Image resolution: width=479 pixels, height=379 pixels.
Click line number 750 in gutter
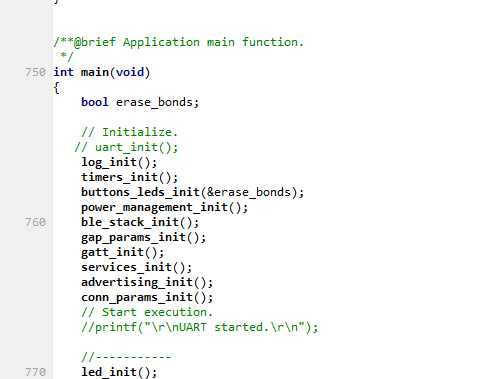tap(35, 72)
